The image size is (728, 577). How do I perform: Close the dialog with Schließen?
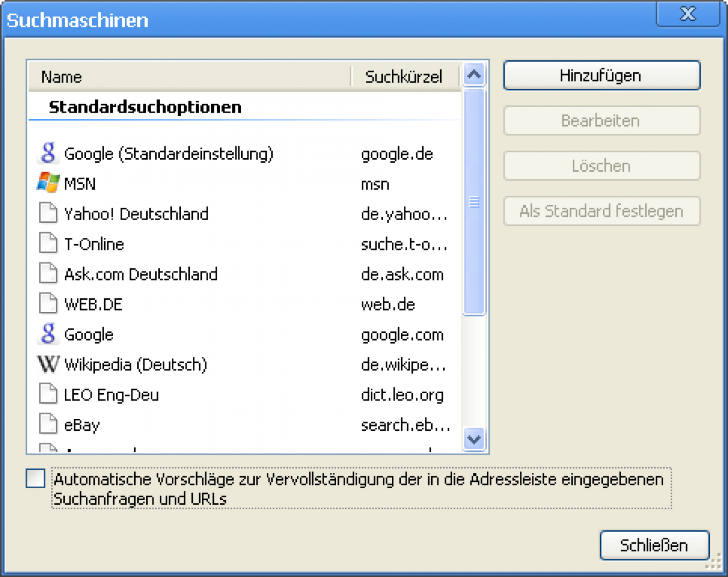coord(655,545)
